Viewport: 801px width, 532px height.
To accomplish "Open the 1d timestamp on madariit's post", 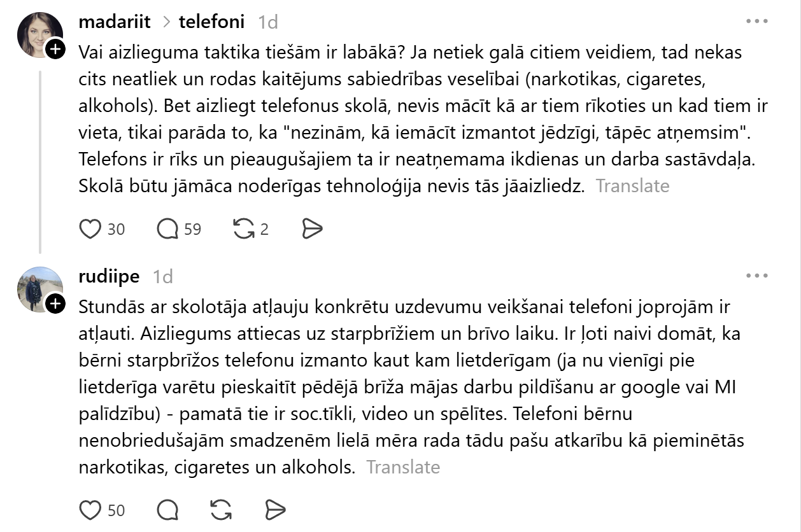I will (268, 22).
